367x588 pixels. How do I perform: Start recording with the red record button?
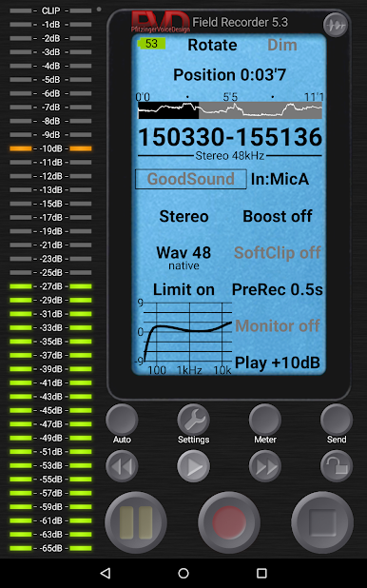(229, 521)
